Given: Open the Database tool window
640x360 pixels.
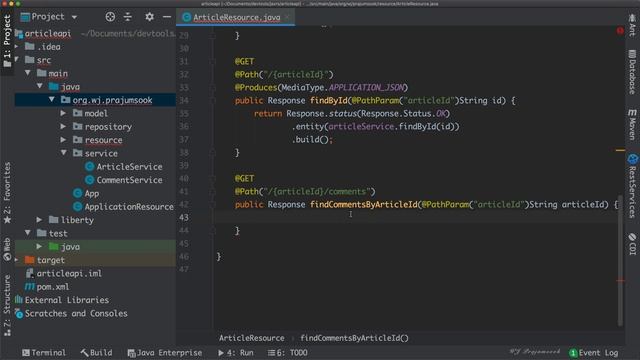Looking at the screenshot, I should point(632,72).
